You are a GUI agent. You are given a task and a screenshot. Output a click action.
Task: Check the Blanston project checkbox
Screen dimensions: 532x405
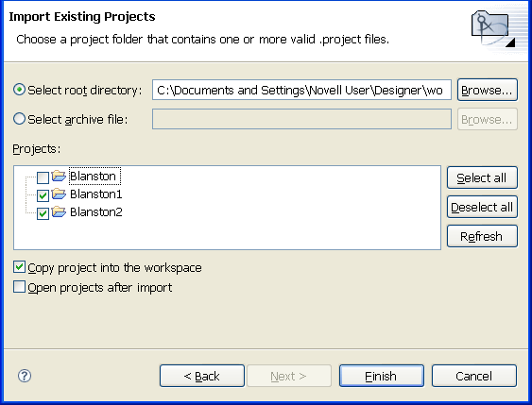coord(43,177)
